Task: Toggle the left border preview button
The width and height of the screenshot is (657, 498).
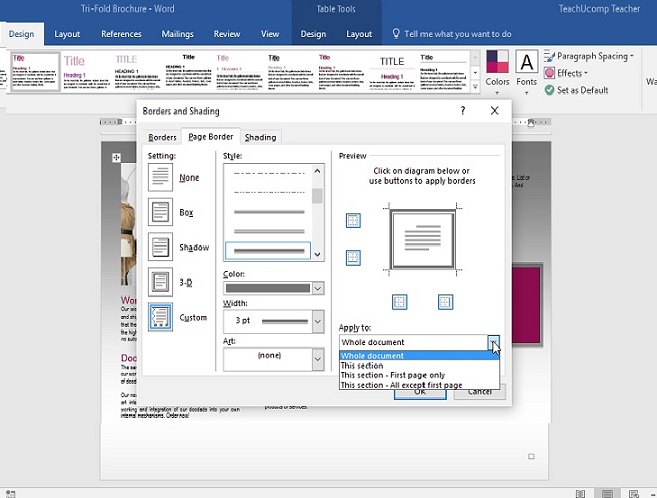Action: [399, 302]
